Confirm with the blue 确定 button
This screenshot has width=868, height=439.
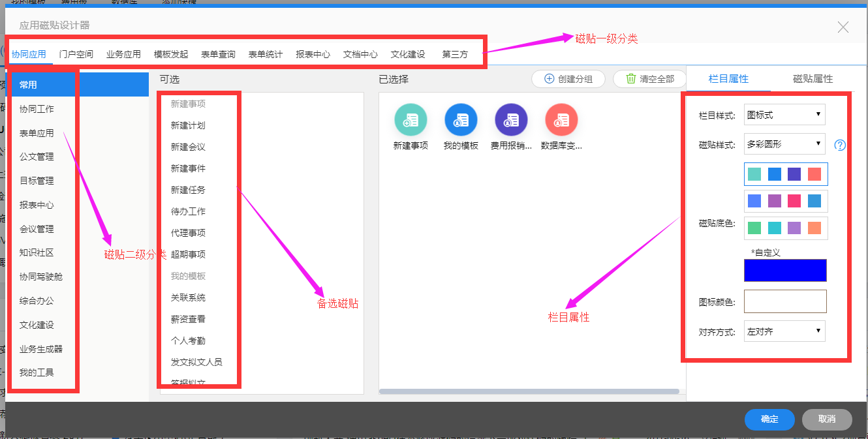(769, 419)
